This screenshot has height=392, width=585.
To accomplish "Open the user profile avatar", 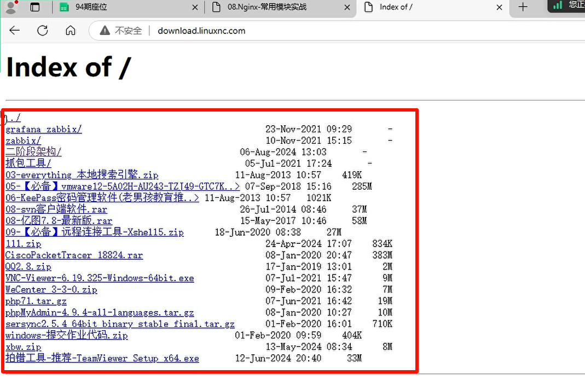I will tap(10, 7).
